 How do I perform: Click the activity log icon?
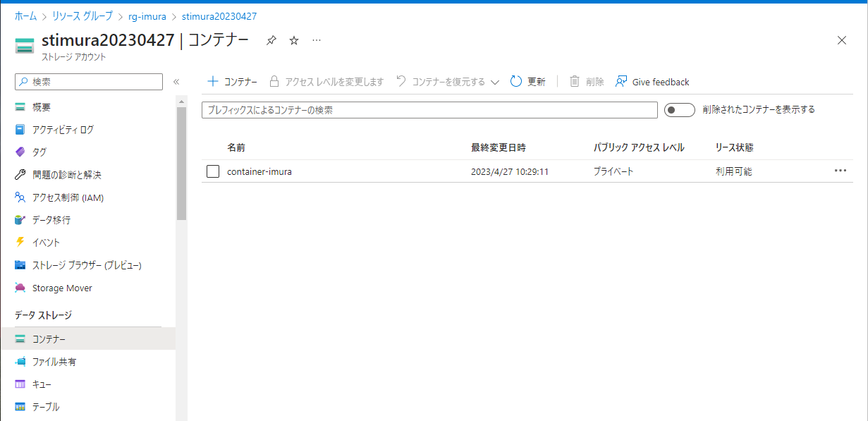coord(20,130)
